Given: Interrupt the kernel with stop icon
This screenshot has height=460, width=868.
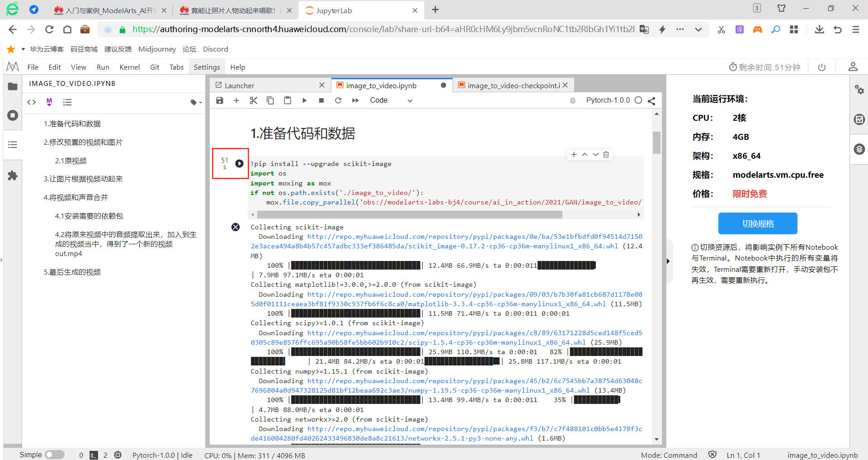Looking at the screenshot, I should (321, 100).
